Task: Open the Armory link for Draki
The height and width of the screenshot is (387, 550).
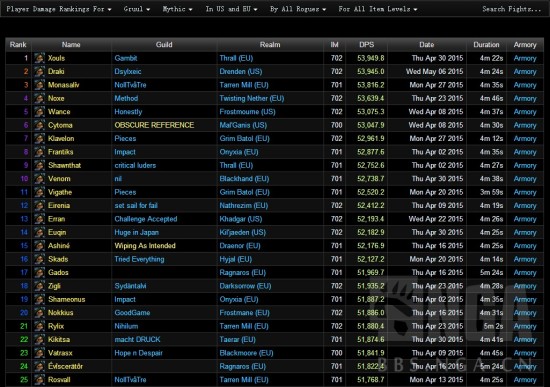Action: (x=525, y=72)
